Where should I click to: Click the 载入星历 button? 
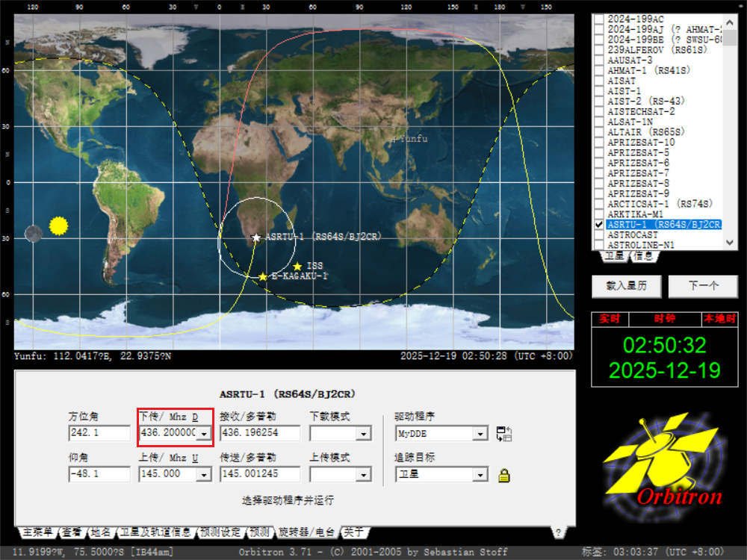pos(626,286)
